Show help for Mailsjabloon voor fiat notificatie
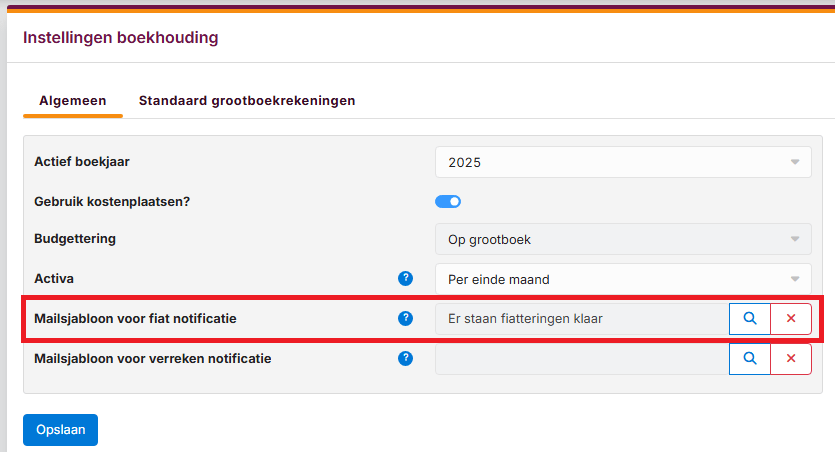835x452 pixels. (405, 319)
